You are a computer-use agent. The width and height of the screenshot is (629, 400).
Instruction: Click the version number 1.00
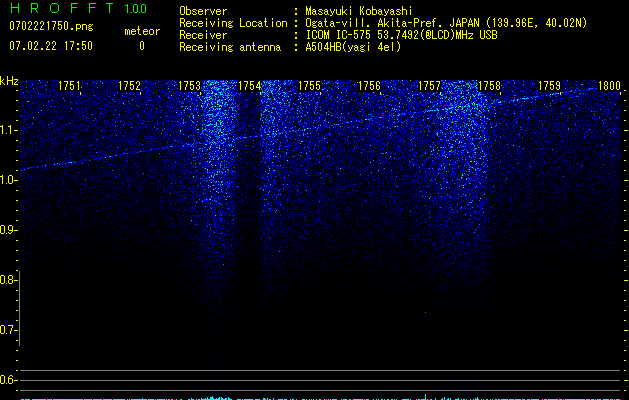(x=135, y=8)
